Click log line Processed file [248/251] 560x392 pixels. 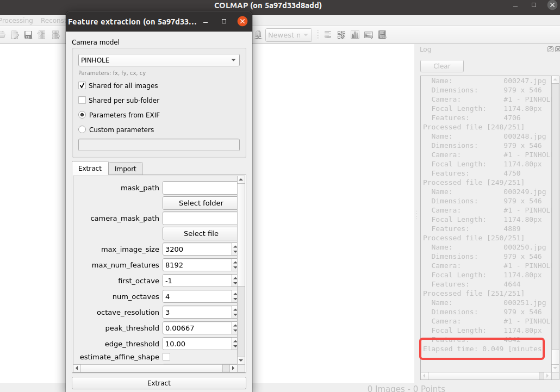(474, 127)
